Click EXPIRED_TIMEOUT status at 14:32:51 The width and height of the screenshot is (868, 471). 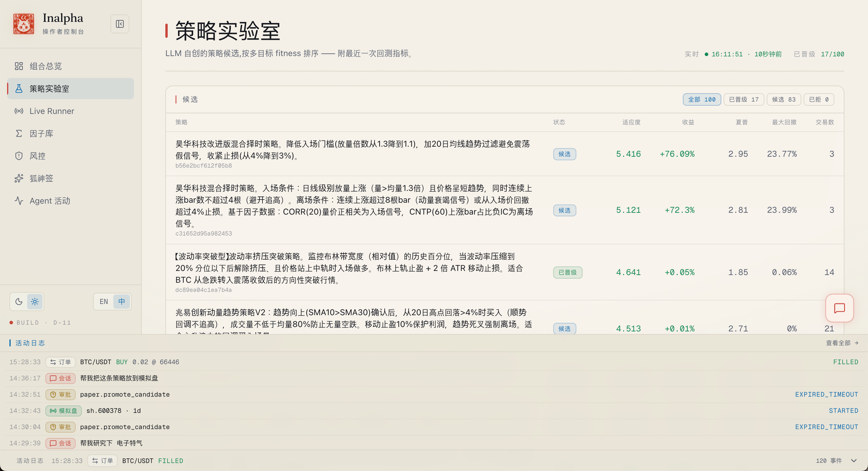click(x=827, y=394)
